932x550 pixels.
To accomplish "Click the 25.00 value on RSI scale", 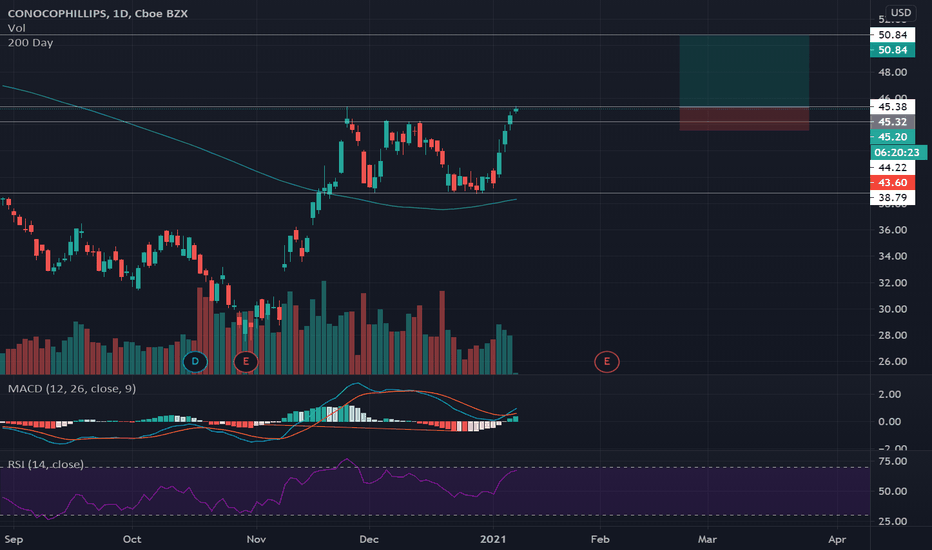I will (x=893, y=521).
